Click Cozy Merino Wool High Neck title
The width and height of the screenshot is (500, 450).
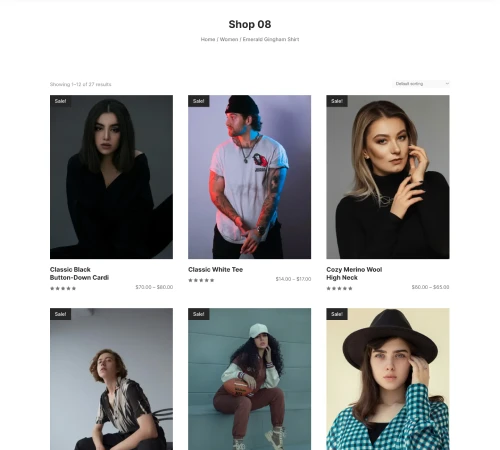(x=354, y=274)
